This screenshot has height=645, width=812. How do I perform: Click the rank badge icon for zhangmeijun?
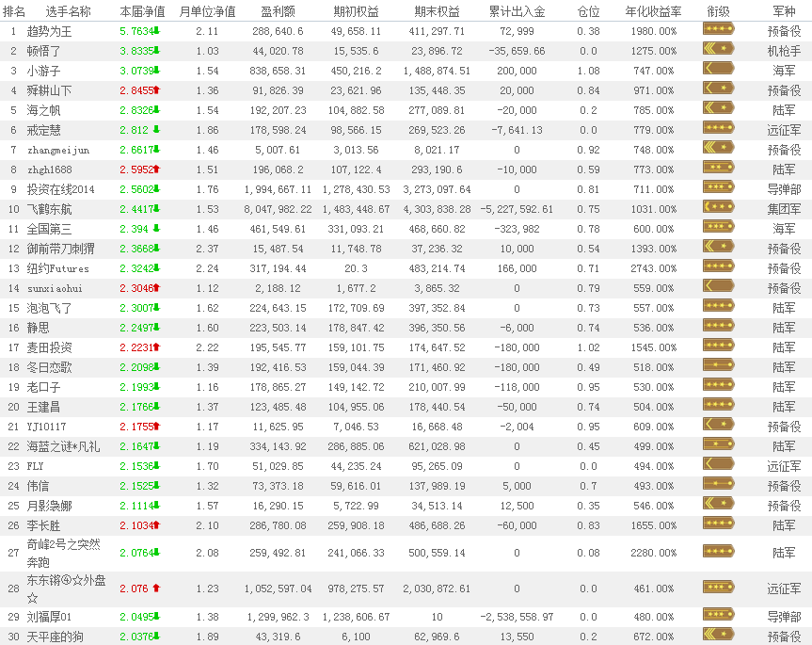click(x=718, y=148)
